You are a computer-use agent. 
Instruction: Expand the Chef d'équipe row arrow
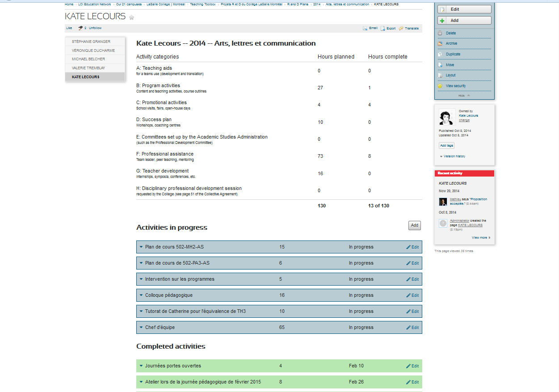(141, 327)
